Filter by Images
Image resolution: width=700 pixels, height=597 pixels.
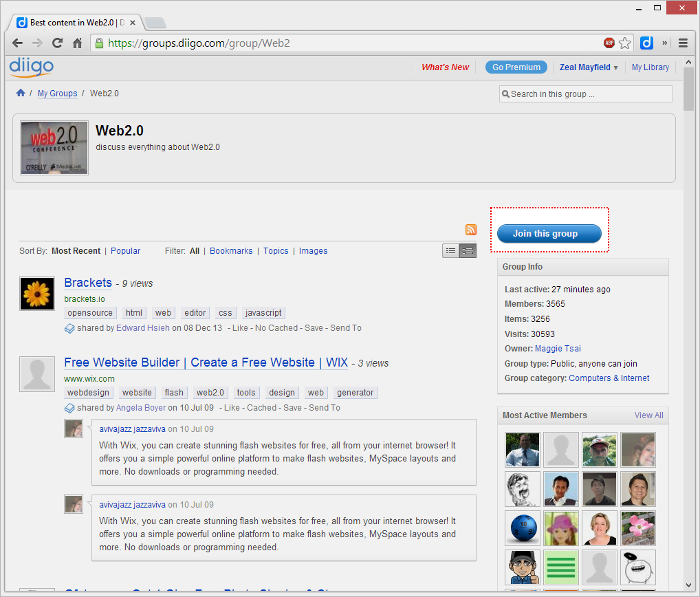[314, 251]
